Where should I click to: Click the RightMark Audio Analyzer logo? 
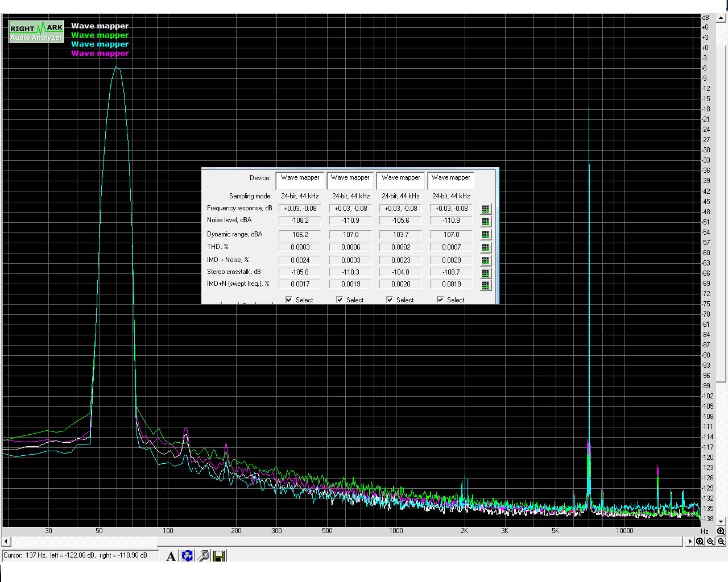[x=36, y=32]
